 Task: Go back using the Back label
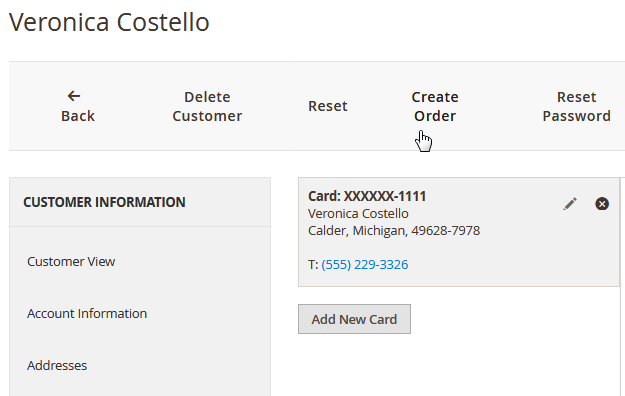(78, 116)
